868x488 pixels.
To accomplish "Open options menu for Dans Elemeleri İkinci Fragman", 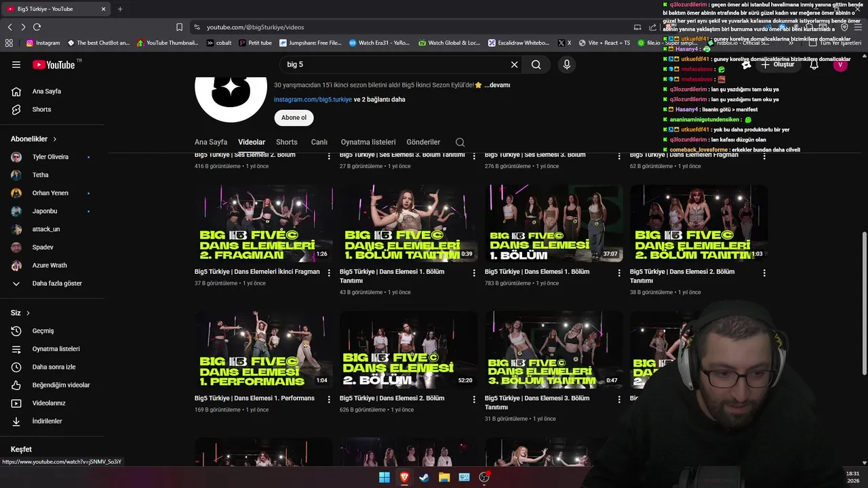I will pyautogui.click(x=329, y=273).
